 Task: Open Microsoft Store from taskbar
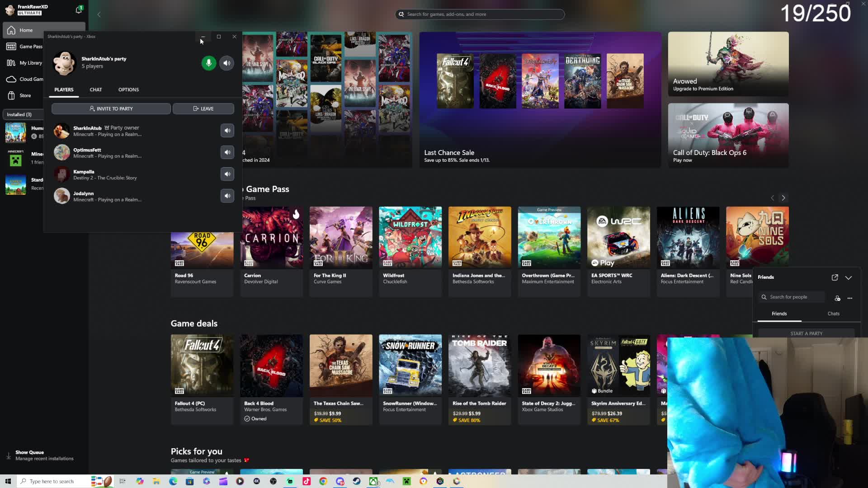point(189,481)
